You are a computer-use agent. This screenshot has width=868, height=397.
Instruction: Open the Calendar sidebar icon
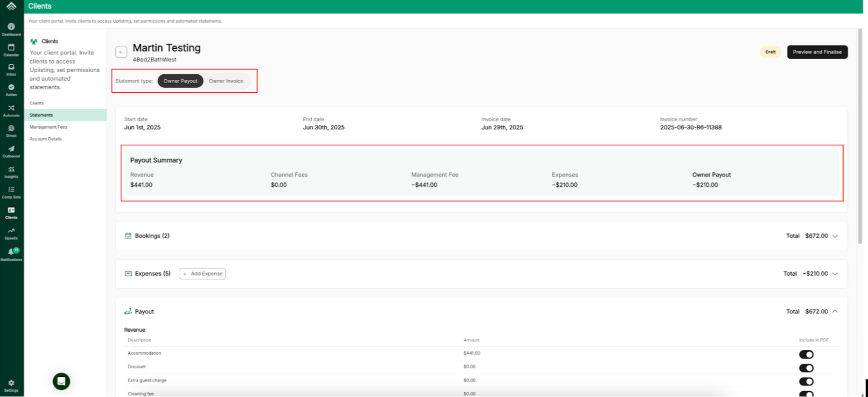point(11,47)
